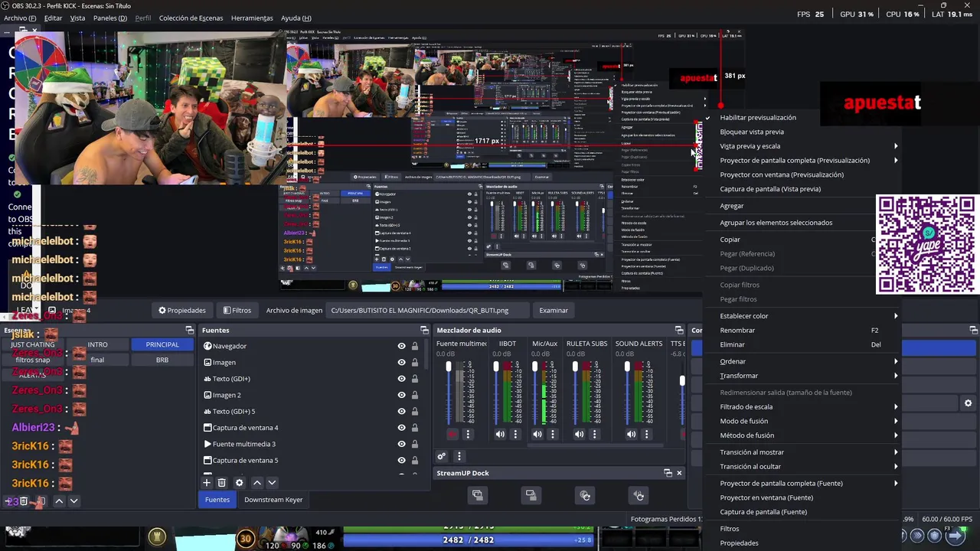980x551 pixels.
Task: Select Filtros in context menu
Action: point(802,529)
